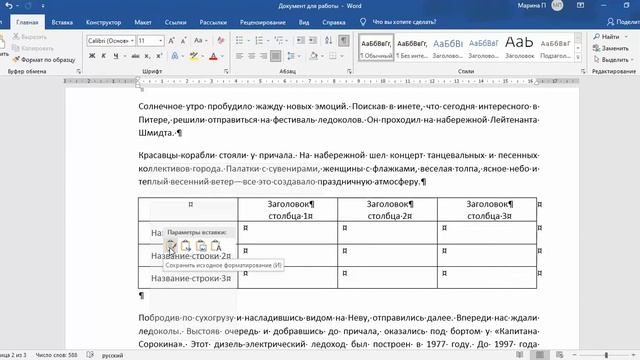The image size is (640, 360).
Task: Choose picture paste option icon
Action: 201,246
